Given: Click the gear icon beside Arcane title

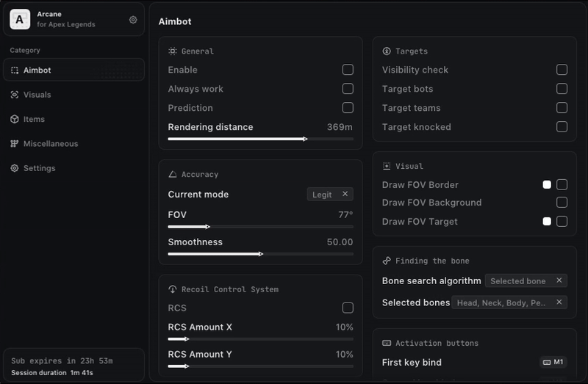Looking at the screenshot, I should [133, 20].
